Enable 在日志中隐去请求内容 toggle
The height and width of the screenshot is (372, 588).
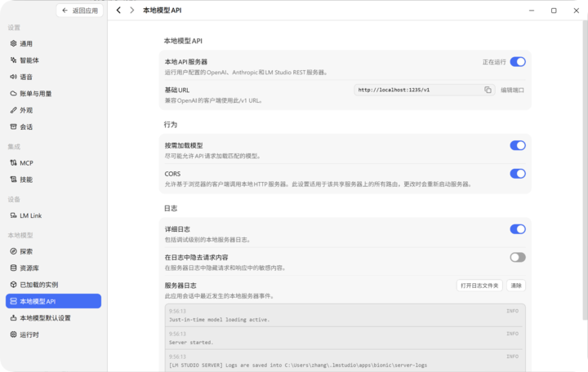pos(518,257)
